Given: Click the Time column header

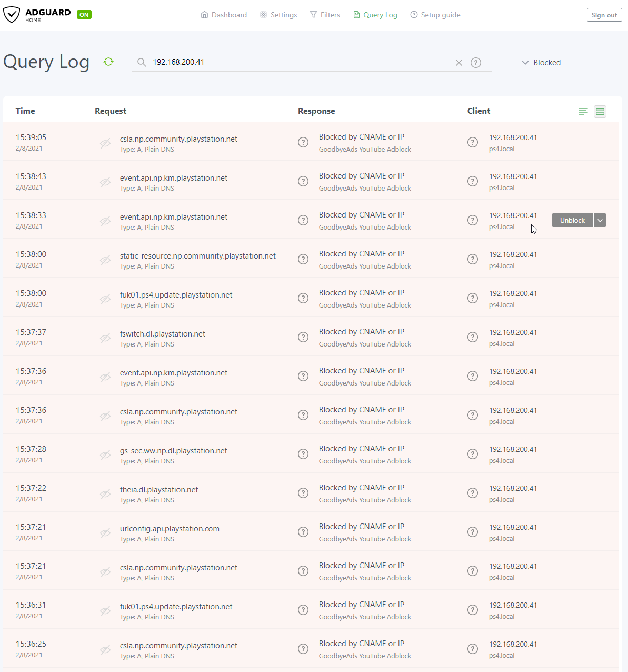Looking at the screenshot, I should click(x=25, y=111).
